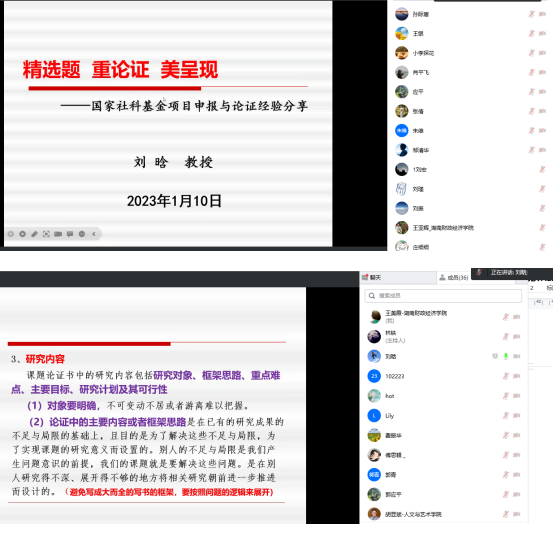The image size is (557, 534).
Task: Click the second circle icon in slide toolbar
Action: pos(22,234)
